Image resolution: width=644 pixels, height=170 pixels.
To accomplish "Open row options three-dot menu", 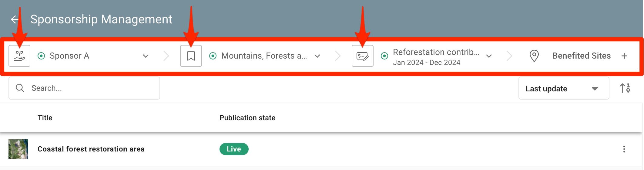I will pyautogui.click(x=624, y=149).
